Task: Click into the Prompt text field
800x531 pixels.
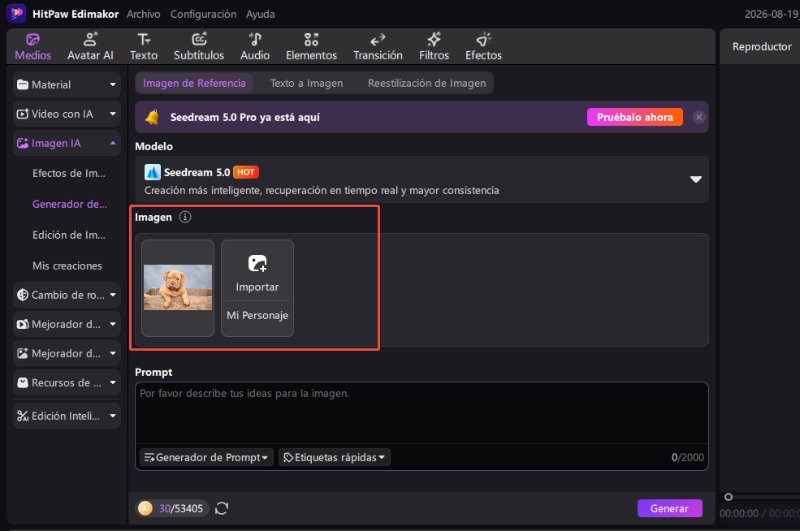Action: pyautogui.click(x=421, y=413)
